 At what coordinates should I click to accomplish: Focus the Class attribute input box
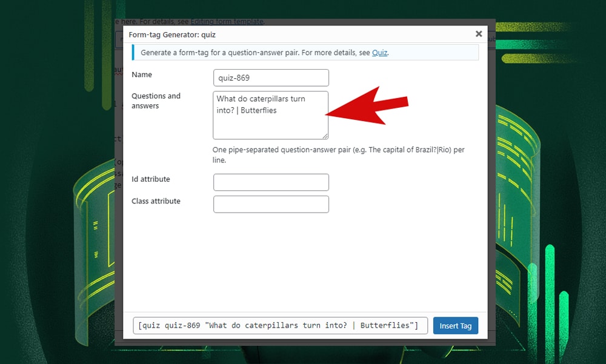[x=271, y=204]
